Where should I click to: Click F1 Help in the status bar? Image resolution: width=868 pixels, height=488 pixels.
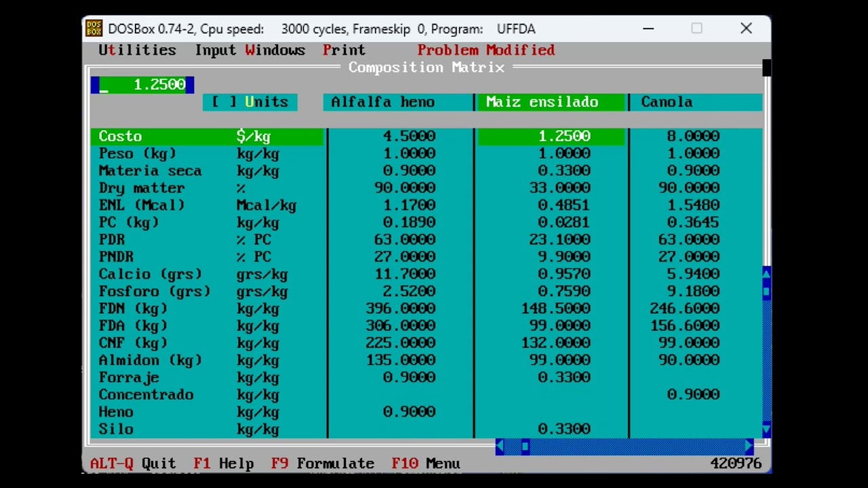click(223, 464)
